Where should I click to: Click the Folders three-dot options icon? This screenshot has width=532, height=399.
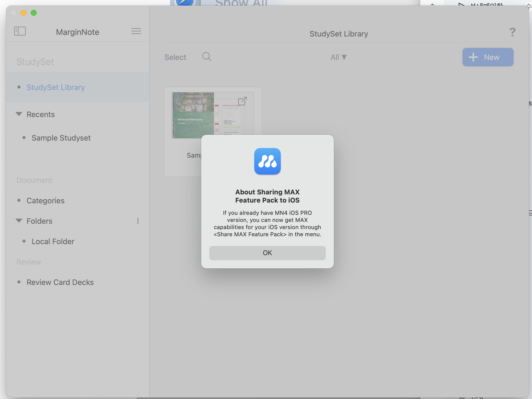tap(138, 221)
